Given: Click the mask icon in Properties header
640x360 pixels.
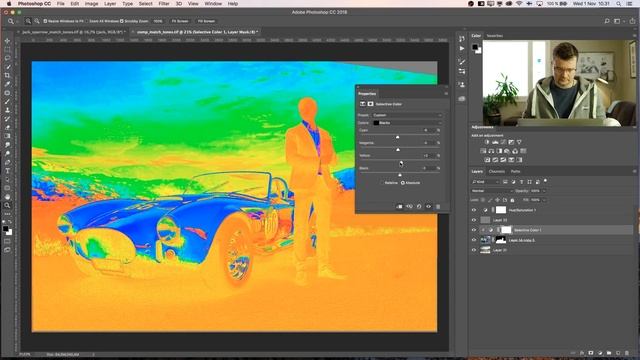Looking at the screenshot, I should click(370, 104).
